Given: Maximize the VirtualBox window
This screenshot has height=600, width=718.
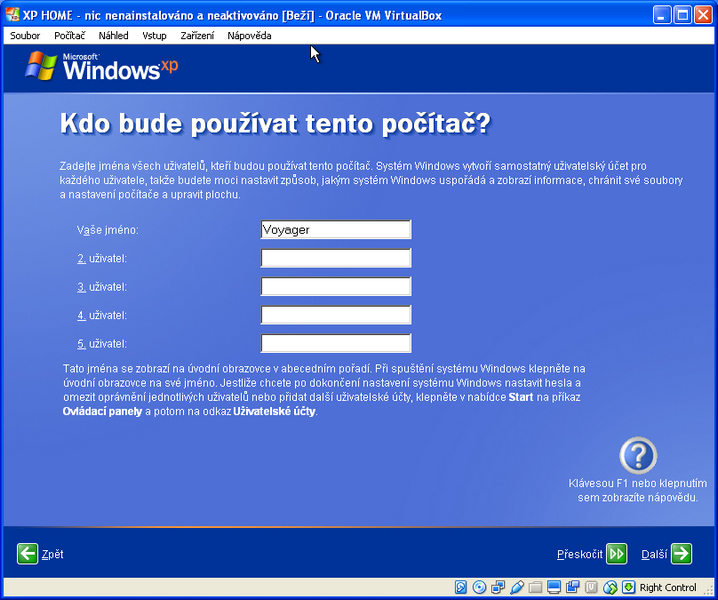Looking at the screenshot, I should point(682,15).
